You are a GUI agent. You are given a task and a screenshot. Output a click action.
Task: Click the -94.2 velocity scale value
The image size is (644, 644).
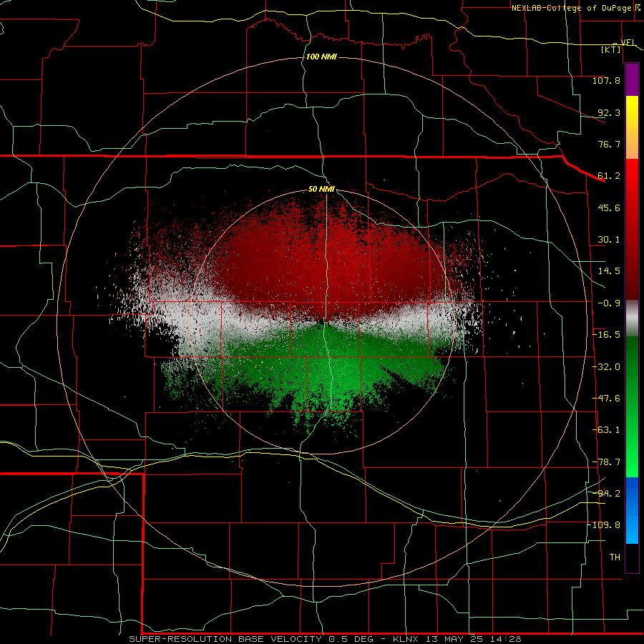click(606, 494)
